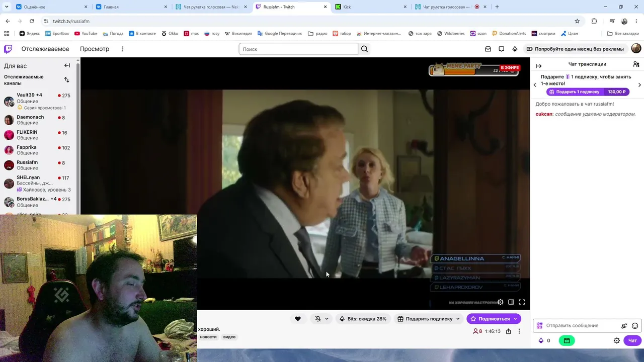Open the Chrome apps grid in bookmarks bar

click(7, 34)
